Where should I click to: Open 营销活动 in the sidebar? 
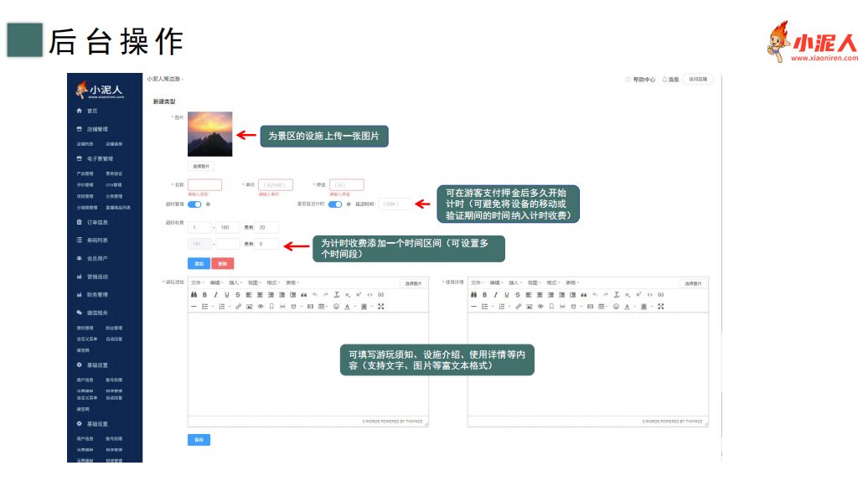pyautogui.click(x=97, y=277)
